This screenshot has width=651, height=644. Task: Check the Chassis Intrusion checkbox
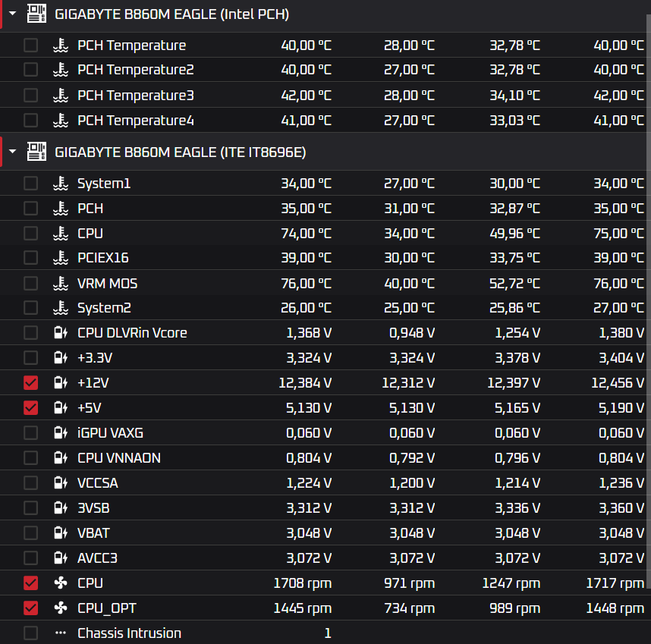pos(30,633)
